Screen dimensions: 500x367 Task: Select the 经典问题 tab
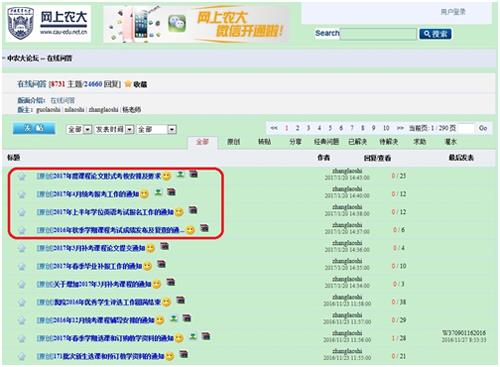click(x=326, y=142)
